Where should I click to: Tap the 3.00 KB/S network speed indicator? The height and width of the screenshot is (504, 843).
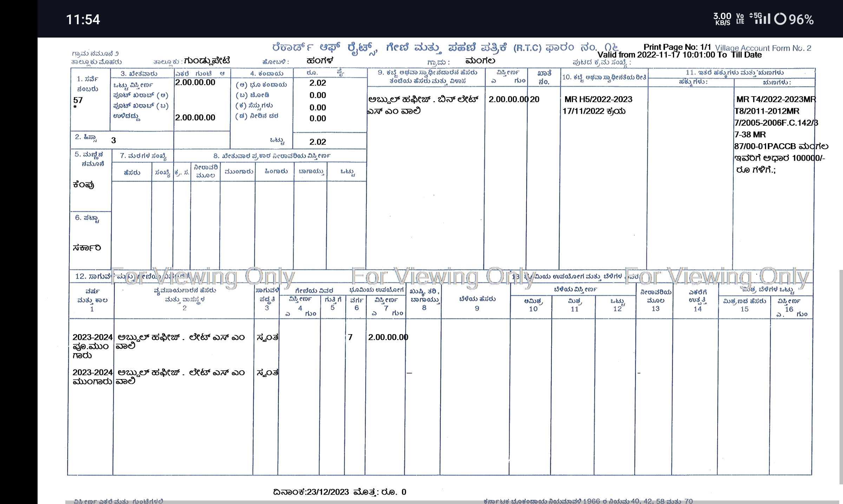tap(722, 19)
